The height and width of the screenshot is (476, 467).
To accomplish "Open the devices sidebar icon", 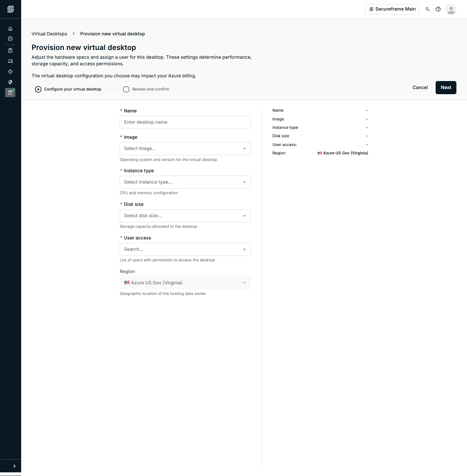I will (x=10, y=61).
